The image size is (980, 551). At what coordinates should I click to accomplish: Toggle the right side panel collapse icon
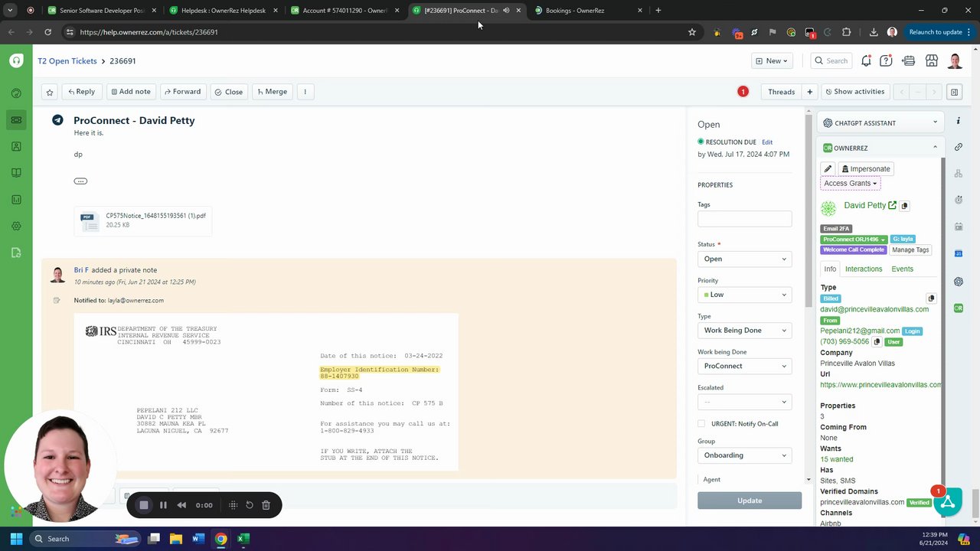pos(954,92)
